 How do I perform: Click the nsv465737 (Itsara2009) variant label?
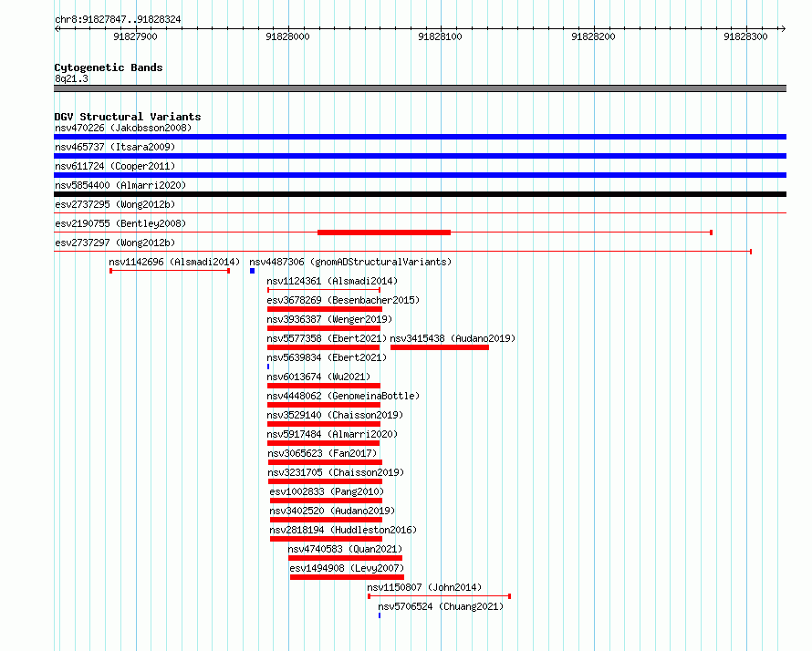click(115, 147)
